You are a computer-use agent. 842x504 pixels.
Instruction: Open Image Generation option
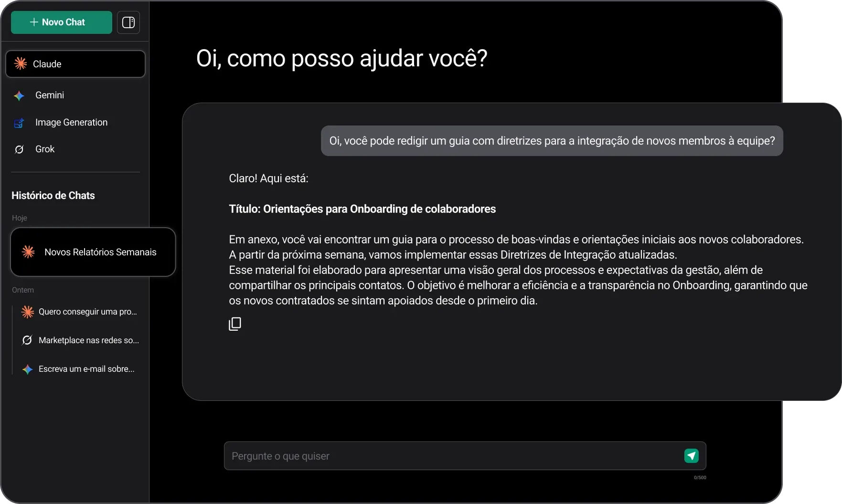point(75,123)
